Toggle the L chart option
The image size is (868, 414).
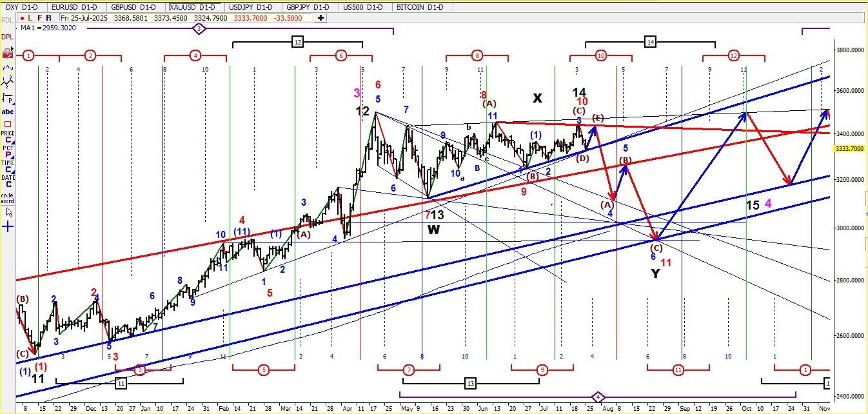(x=30, y=18)
